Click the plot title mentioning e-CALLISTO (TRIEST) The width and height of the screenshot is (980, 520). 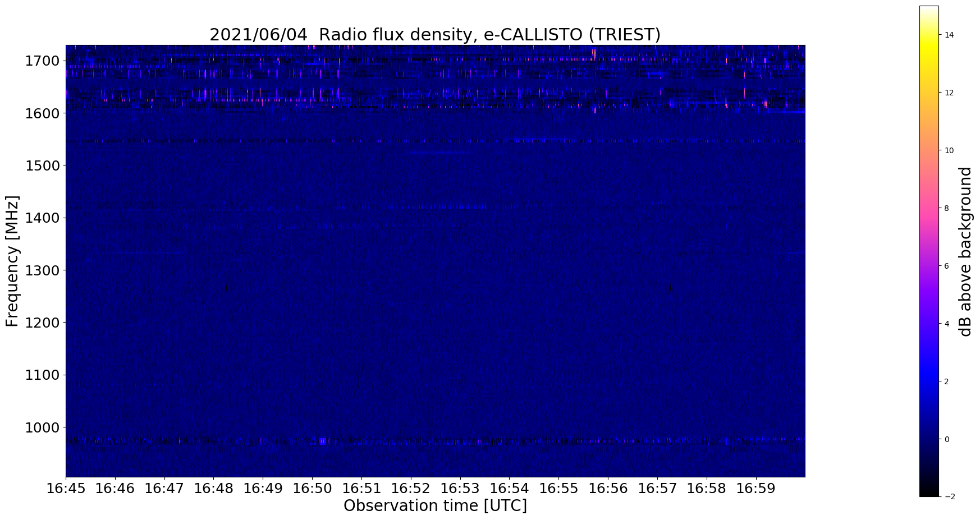pos(435,35)
